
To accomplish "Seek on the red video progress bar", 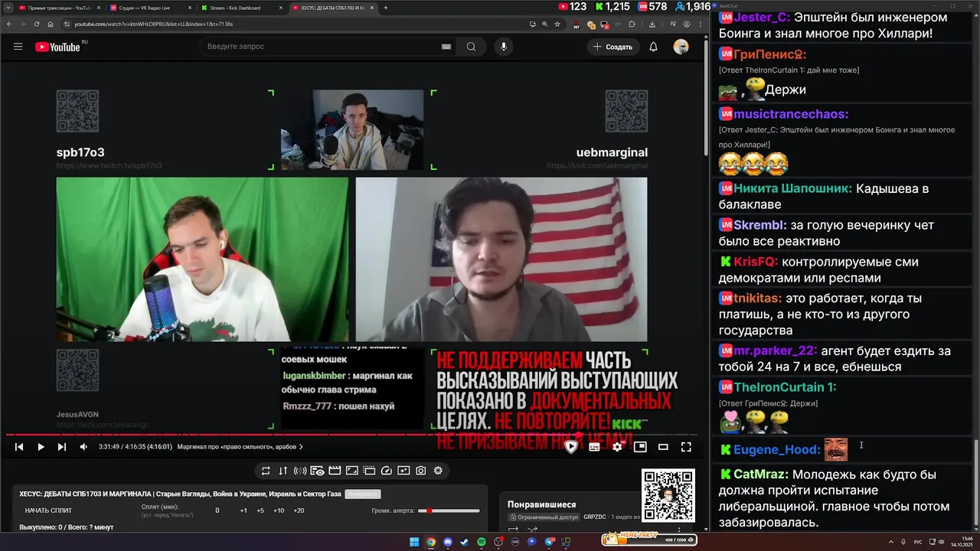I will coord(352,435).
